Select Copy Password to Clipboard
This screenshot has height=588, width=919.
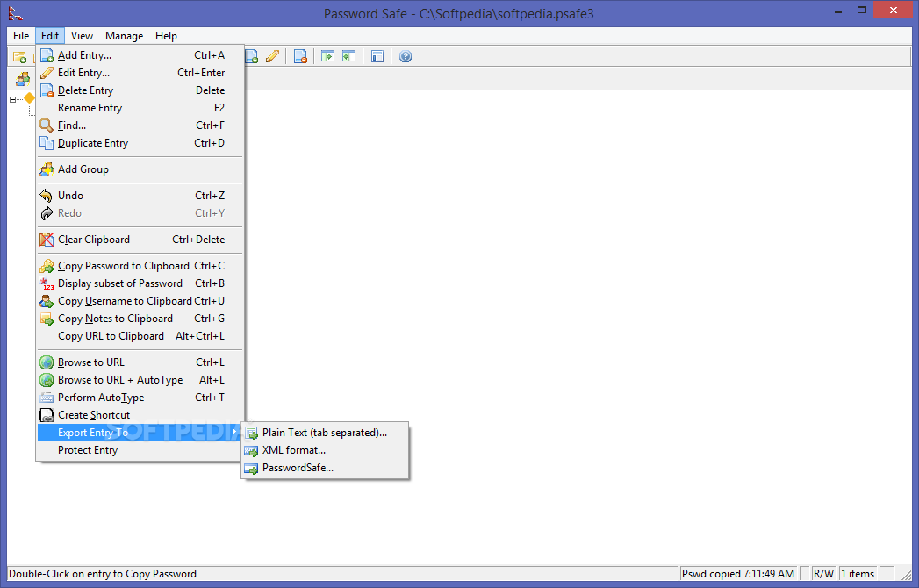point(140,266)
